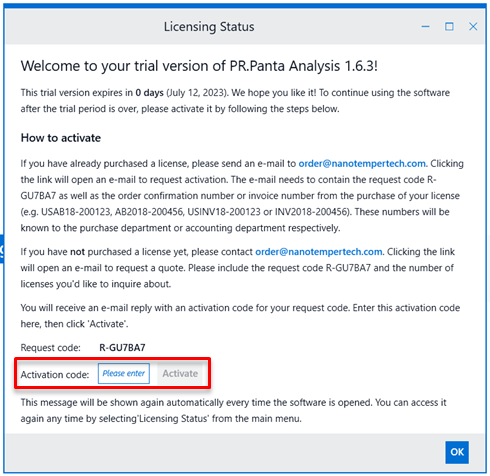
Task: Click the blue tab at the left window edge
Action: point(2,249)
